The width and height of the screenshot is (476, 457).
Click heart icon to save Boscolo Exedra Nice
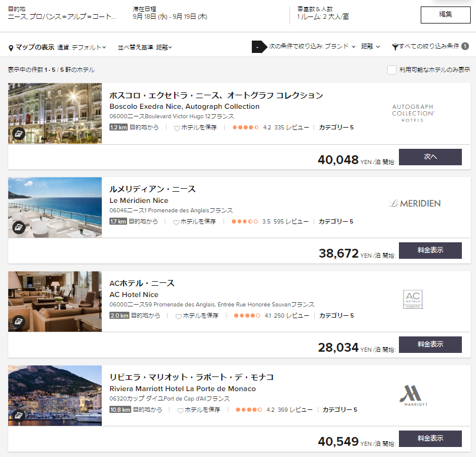(x=177, y=128)
